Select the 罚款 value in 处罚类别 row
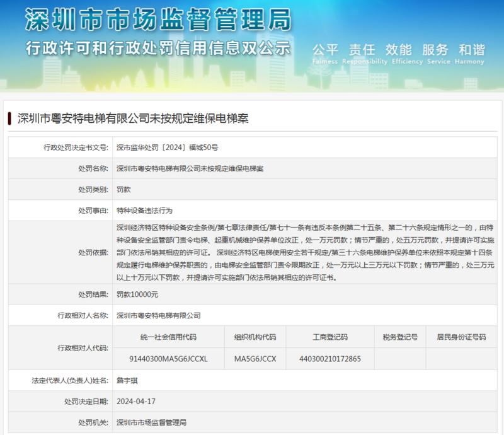This screenshot has height=435, width=504. pos(123,190)
